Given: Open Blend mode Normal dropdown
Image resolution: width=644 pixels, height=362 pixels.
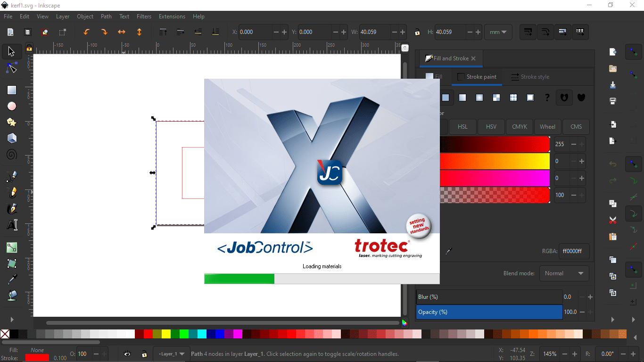Looking at the screenshot, I should [564, 273].
